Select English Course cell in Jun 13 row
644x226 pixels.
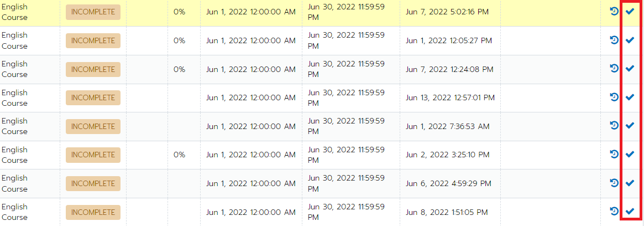pyautogui.click(x=15, y=97)
